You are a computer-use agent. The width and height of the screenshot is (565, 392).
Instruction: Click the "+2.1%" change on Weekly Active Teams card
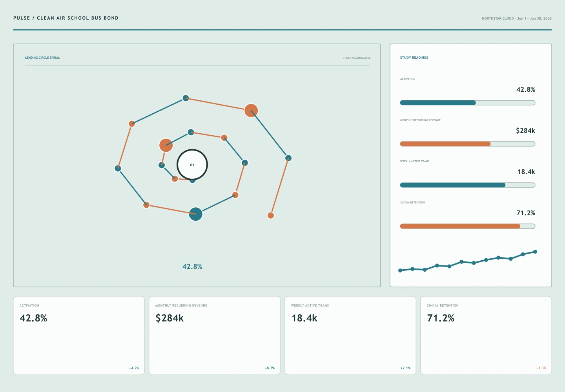click(x=405, y=368)
